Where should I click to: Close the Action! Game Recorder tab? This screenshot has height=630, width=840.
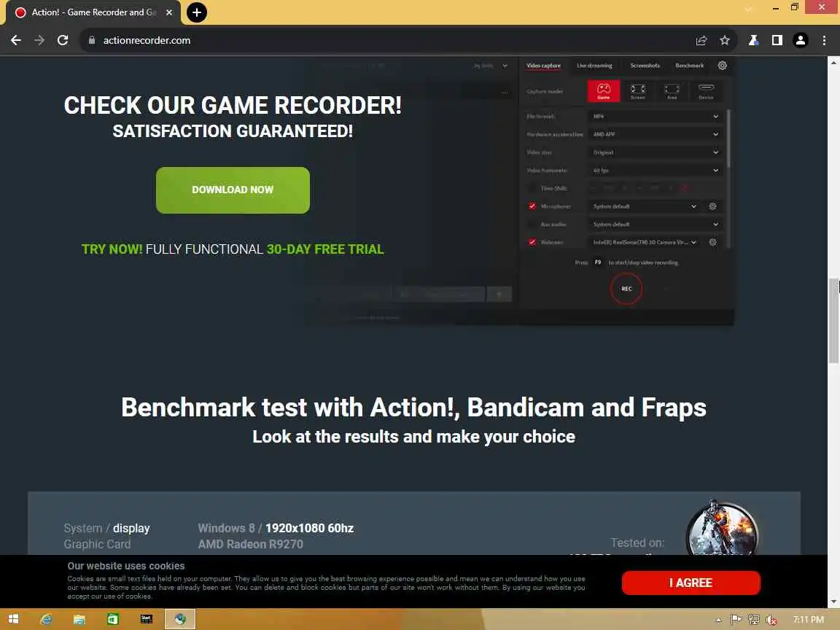pos(168,12)
